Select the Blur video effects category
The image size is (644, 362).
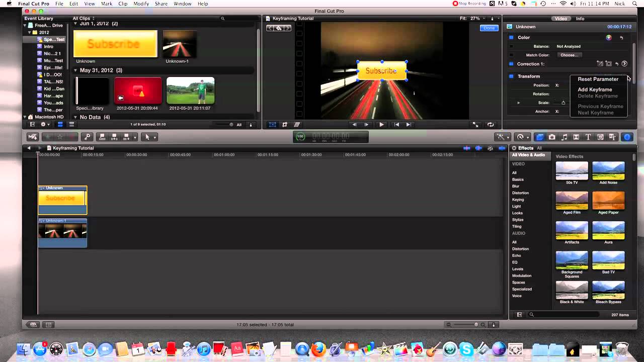516,186
